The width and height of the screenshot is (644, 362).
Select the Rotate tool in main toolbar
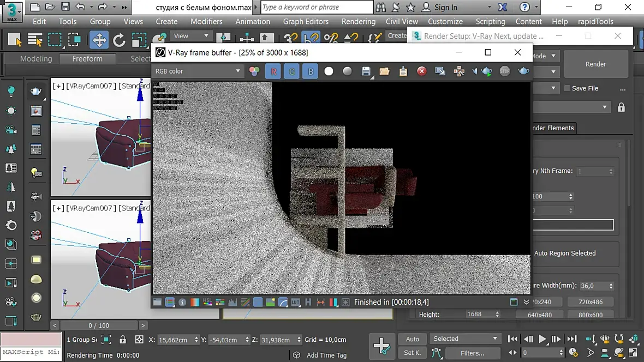[119, 40]
